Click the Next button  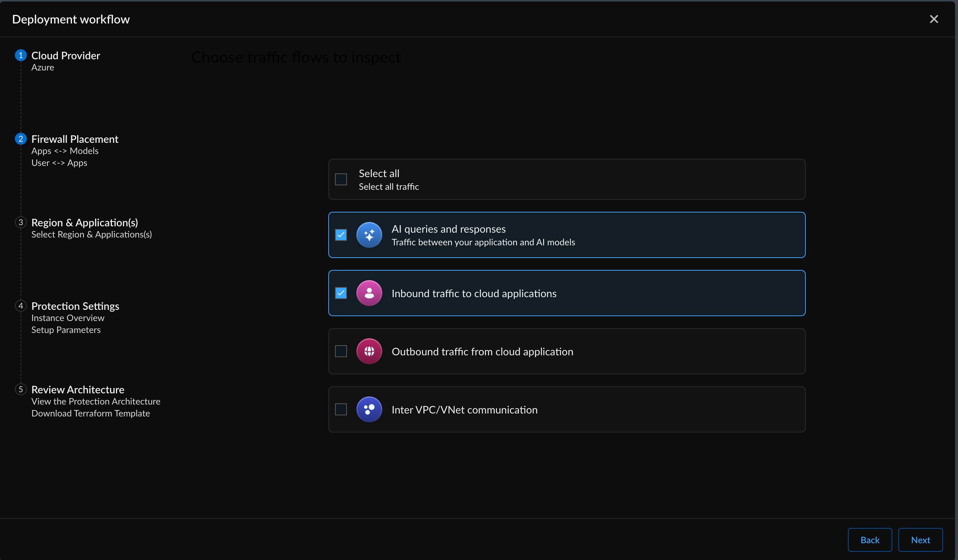pos(920,539)
